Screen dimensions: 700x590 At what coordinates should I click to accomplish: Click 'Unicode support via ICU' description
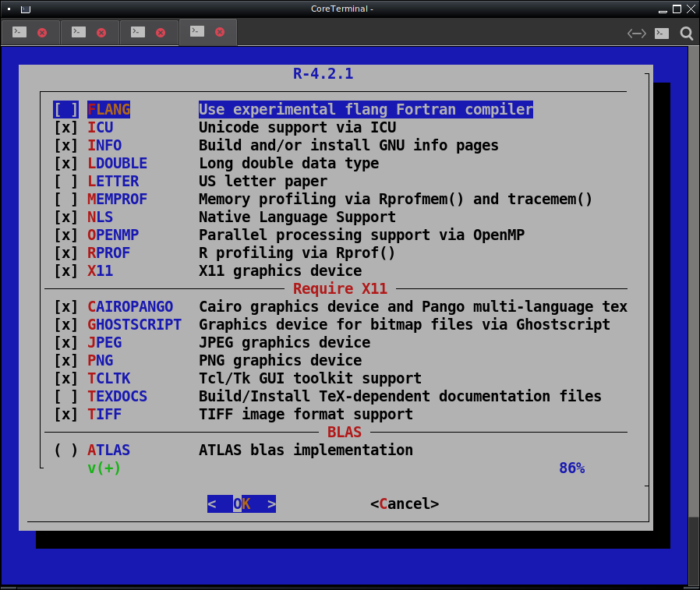(297, 128)
